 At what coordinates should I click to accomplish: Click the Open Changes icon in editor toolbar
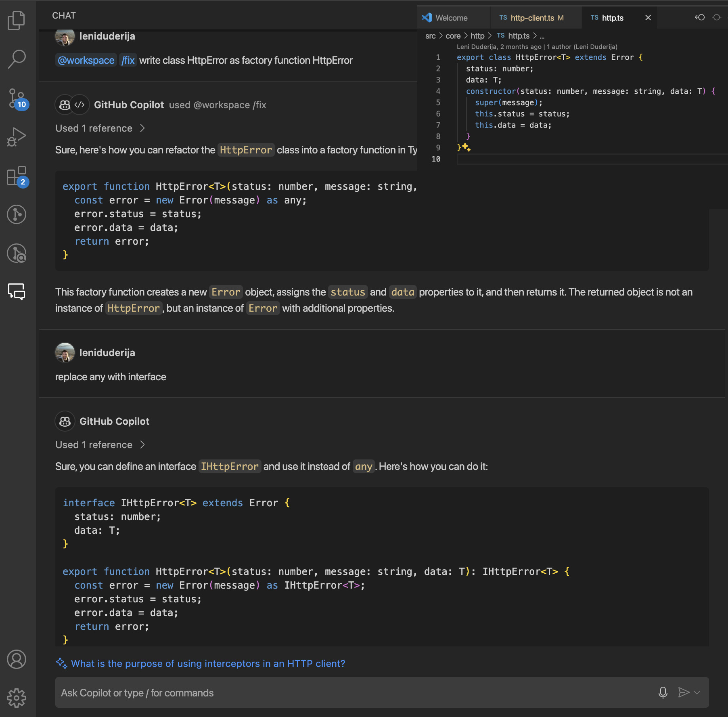pos(701,17)
